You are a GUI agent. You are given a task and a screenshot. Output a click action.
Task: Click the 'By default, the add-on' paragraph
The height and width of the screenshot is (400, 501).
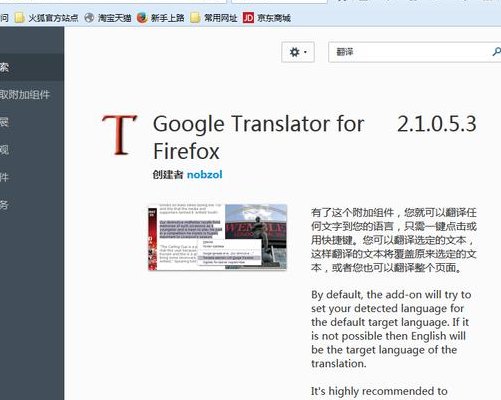pos(391,329)
